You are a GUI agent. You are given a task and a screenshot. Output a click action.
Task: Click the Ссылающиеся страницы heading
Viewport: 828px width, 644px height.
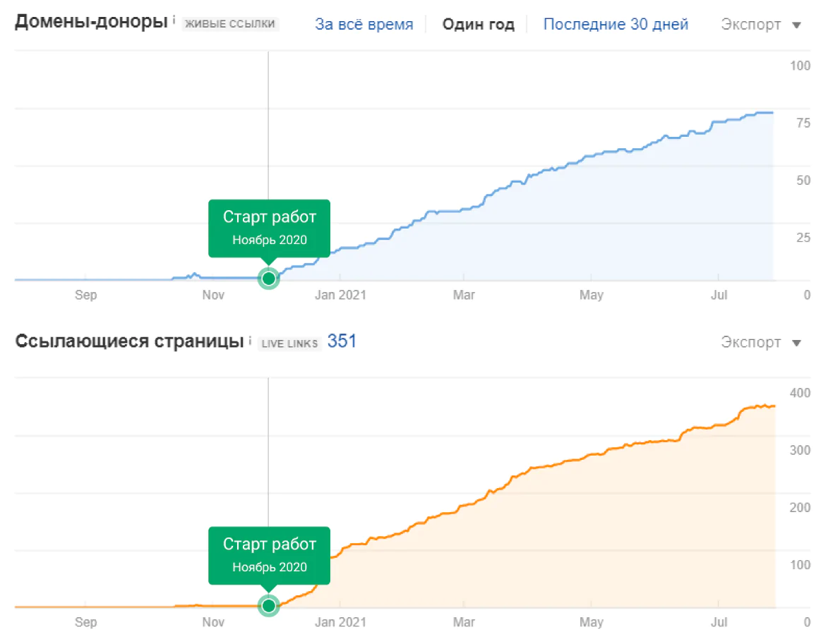(130, 342)
